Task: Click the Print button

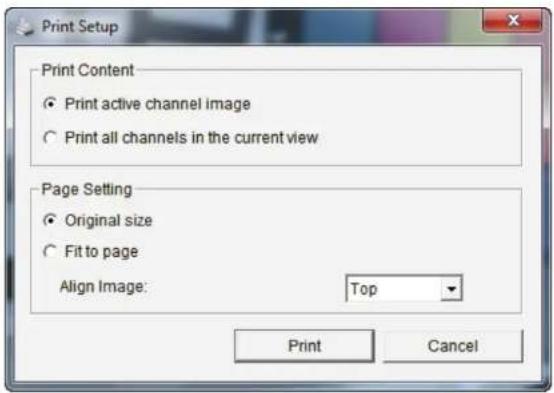Action: point(304,346)
